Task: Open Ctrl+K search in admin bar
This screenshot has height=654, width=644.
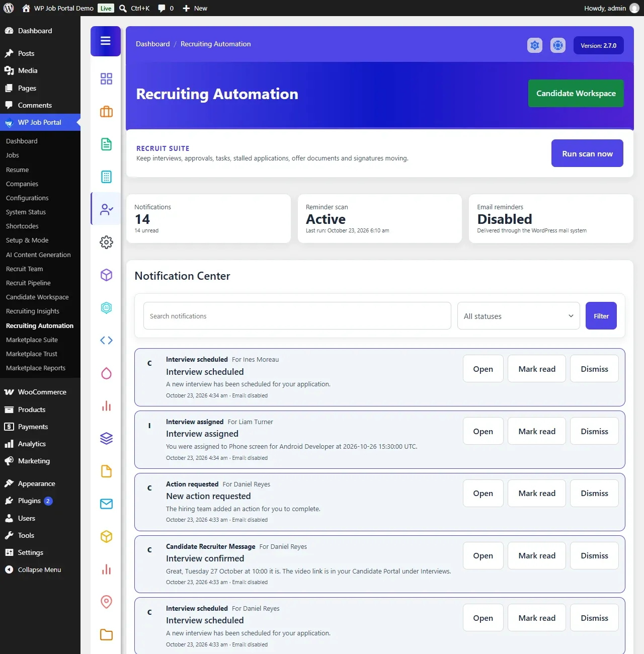Action: pyautogui.click(x=134, y=8)
